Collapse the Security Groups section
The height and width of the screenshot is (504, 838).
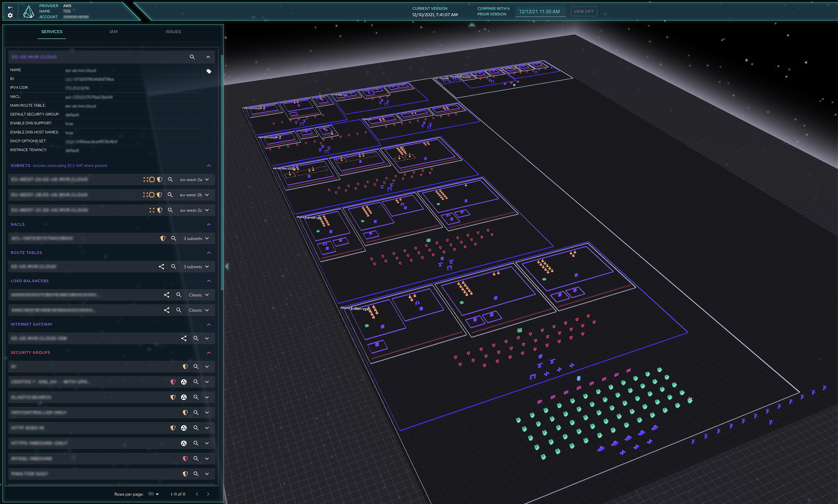click(209, 353)
